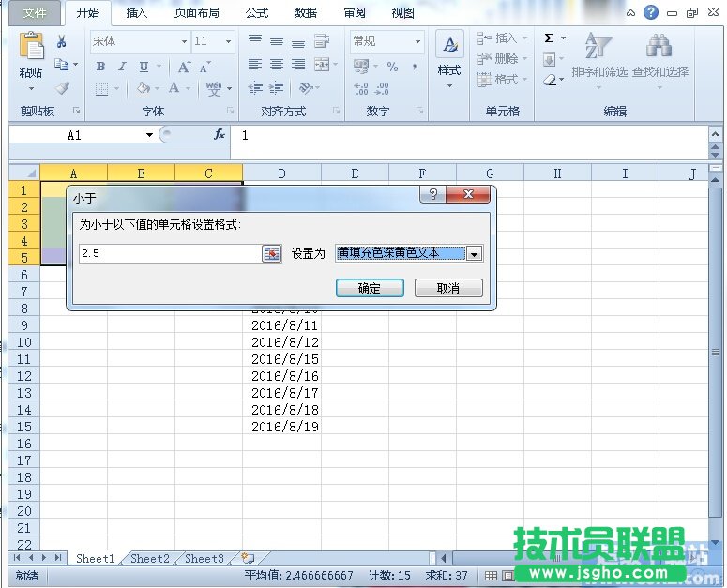
Task: Click the AutoSum sigma icon
Action: [550, 38]
